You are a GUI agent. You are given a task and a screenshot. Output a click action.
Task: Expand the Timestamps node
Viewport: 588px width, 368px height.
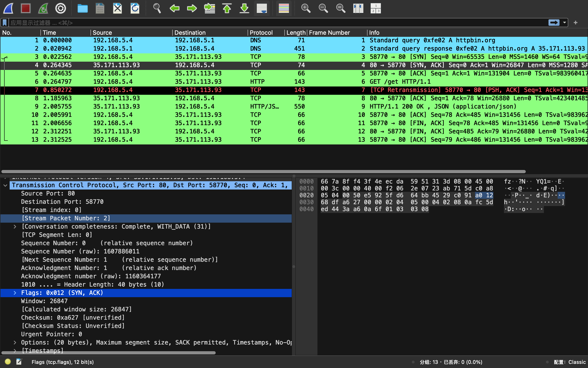[x=15, y=351]
